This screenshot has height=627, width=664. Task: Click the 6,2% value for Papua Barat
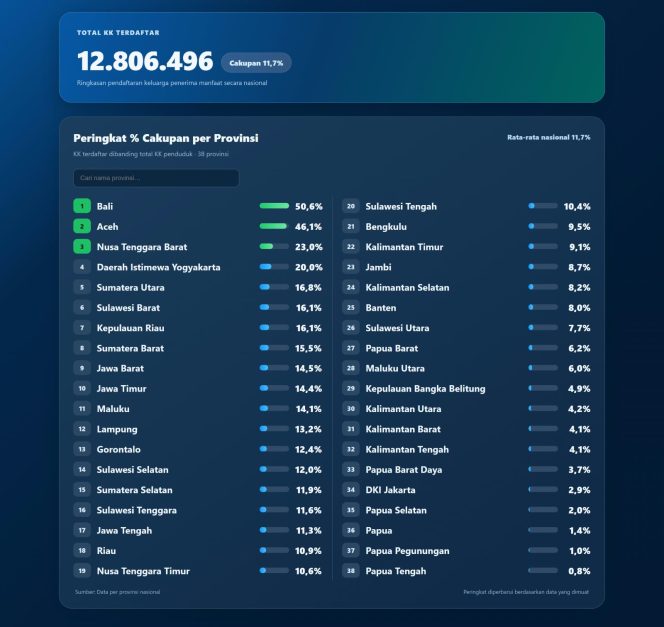[579, 348]
